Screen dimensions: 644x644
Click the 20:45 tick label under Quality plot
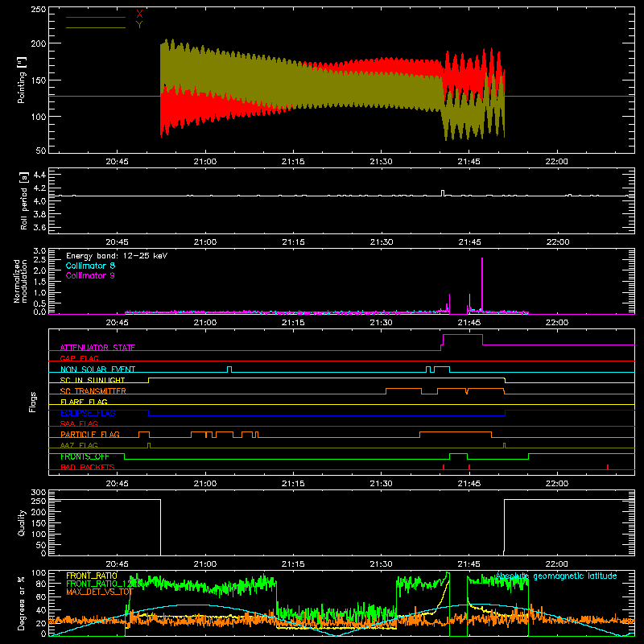coord(117,564)
